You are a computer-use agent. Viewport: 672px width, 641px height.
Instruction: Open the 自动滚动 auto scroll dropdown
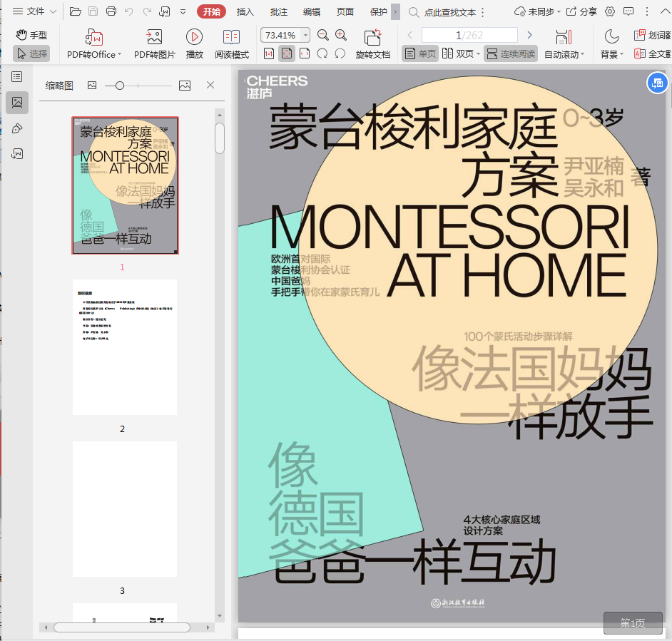(564, 43)
